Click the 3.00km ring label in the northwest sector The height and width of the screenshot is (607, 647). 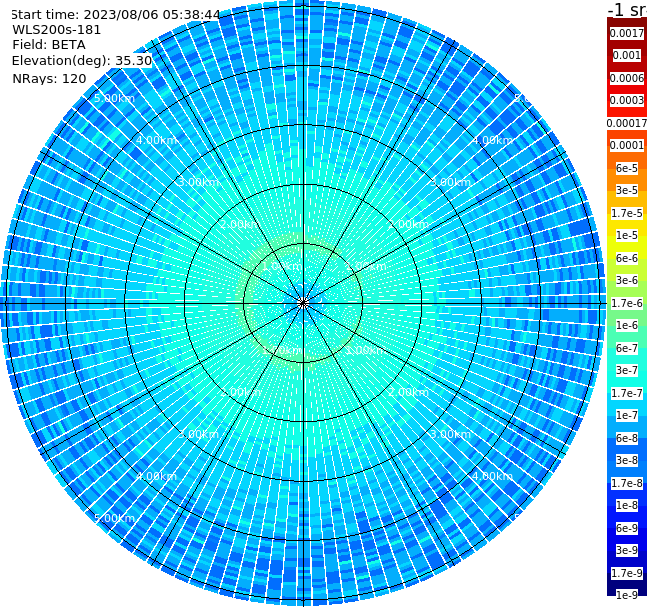pyautogui.click(x=198, y=182)
